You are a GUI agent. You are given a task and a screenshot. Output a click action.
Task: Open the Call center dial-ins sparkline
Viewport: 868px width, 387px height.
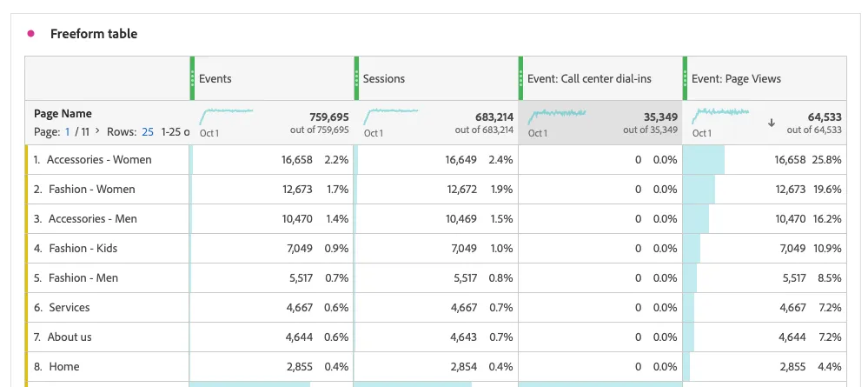pos(556,117)
